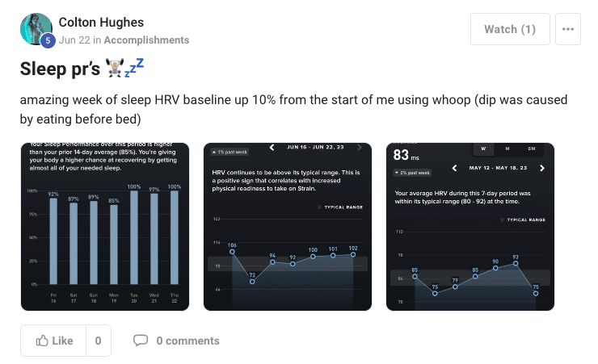
Task: Select the W week view tab
Action: coord(483,149)
